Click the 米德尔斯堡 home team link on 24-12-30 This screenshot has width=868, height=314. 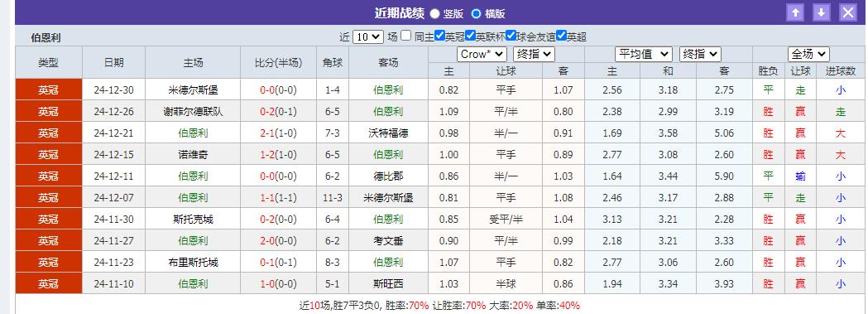click(x=193, y=89)
